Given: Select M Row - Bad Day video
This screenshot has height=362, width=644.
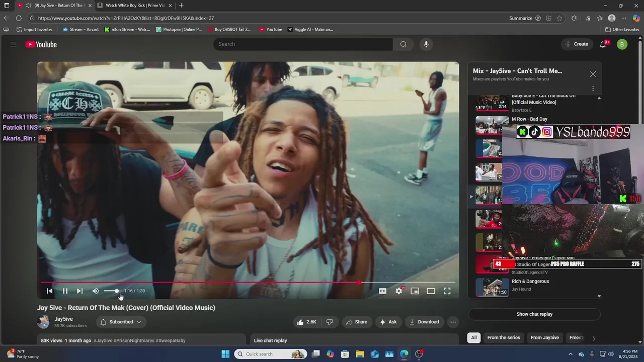Looking at the screenshot, I should click(x=529, y=119).
